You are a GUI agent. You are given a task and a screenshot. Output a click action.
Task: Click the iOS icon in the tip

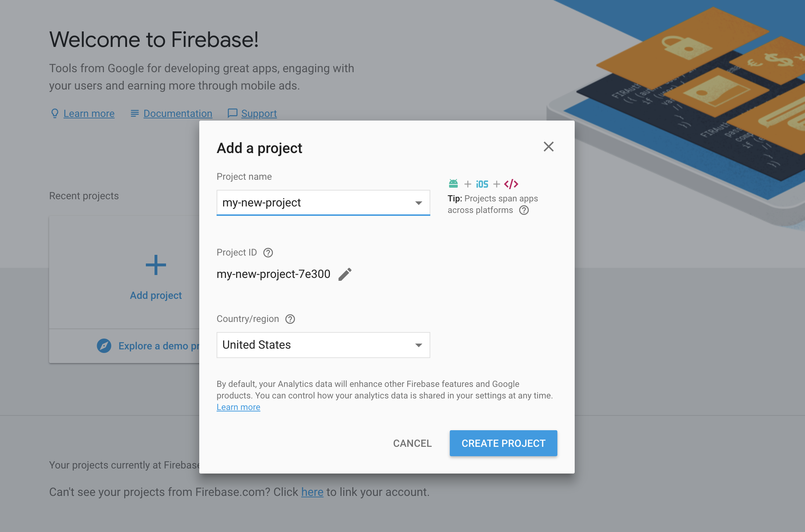tap(482, 184)
